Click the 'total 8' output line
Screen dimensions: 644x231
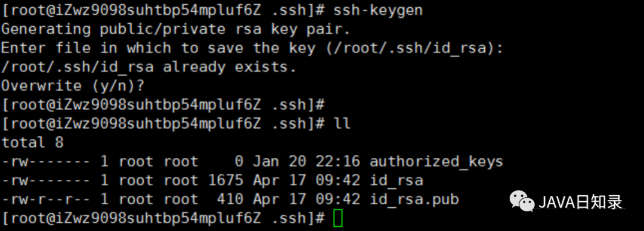[33, 143]
